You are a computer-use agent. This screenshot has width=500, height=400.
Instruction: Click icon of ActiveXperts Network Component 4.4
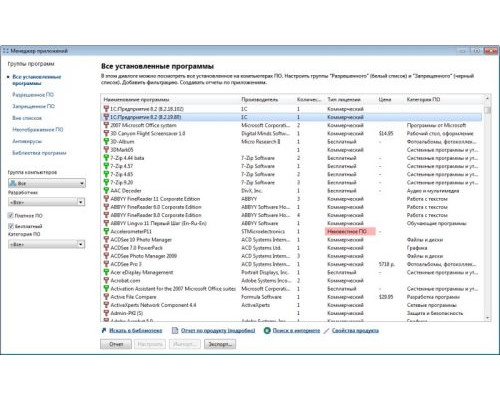106,305
